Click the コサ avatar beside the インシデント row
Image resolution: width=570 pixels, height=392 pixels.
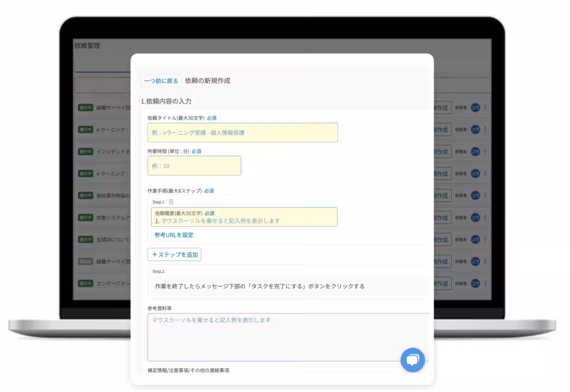(475, 151)
